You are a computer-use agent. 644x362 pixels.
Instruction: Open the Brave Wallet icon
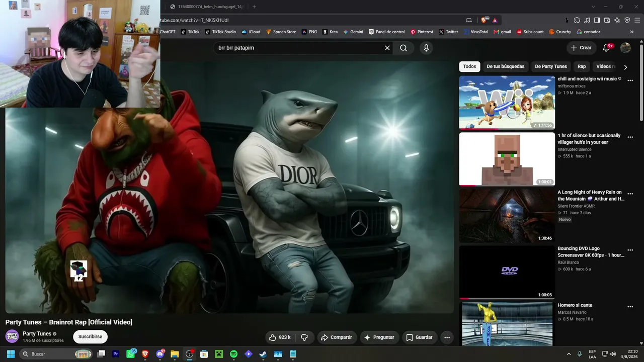click(x=607, y=20)
